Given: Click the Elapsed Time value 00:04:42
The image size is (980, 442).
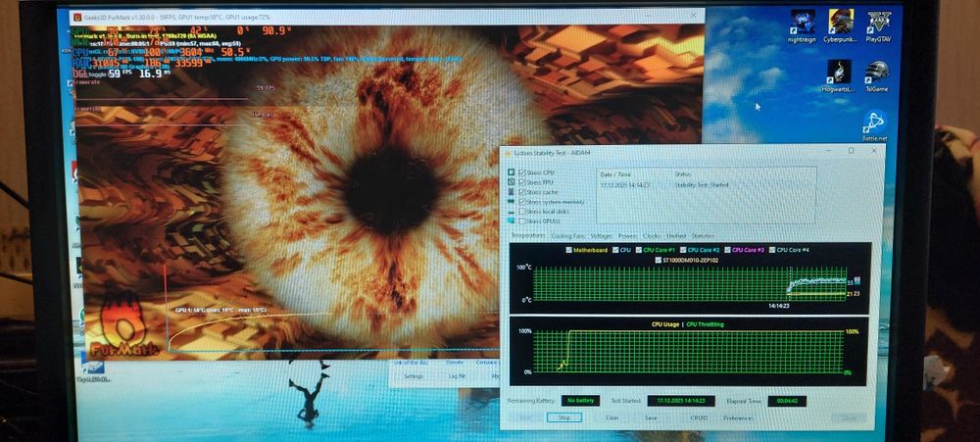Looking at the screenshot, I should (786, 402).
